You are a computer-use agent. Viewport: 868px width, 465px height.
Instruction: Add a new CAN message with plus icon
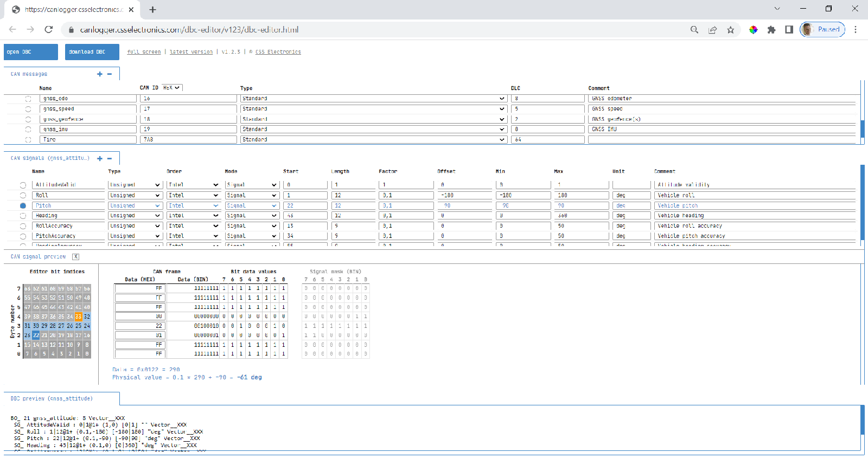click(100, 74)
